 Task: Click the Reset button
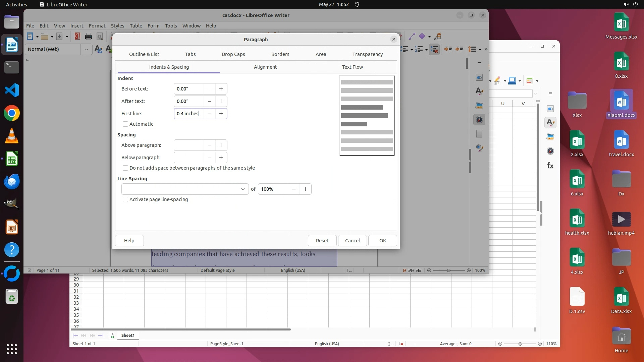tap(322, 241)
